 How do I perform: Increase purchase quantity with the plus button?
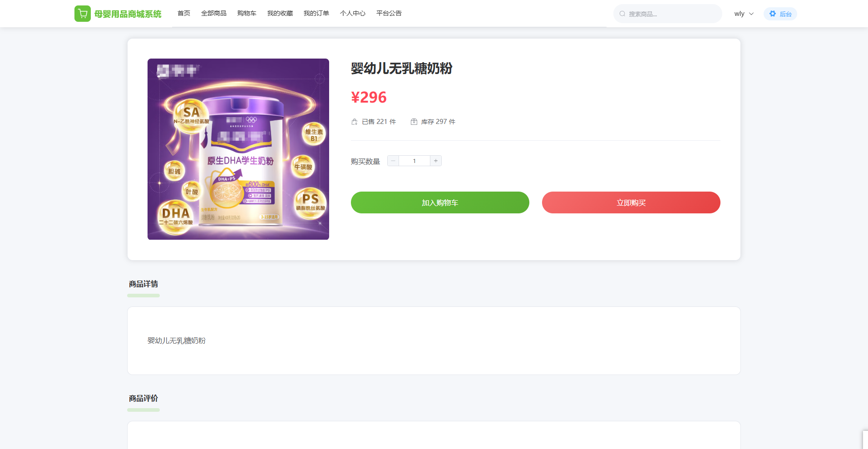tap(436, 161)
